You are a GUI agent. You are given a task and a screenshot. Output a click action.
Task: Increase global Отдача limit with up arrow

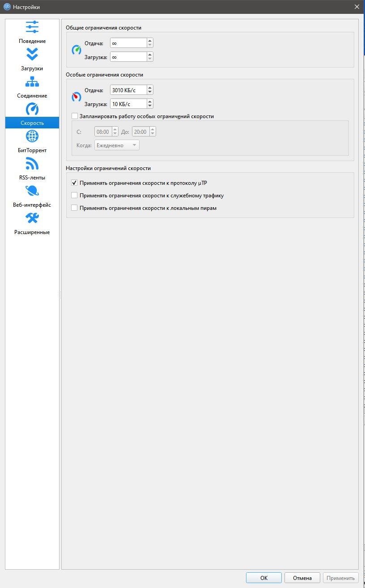tap(150, 40)
